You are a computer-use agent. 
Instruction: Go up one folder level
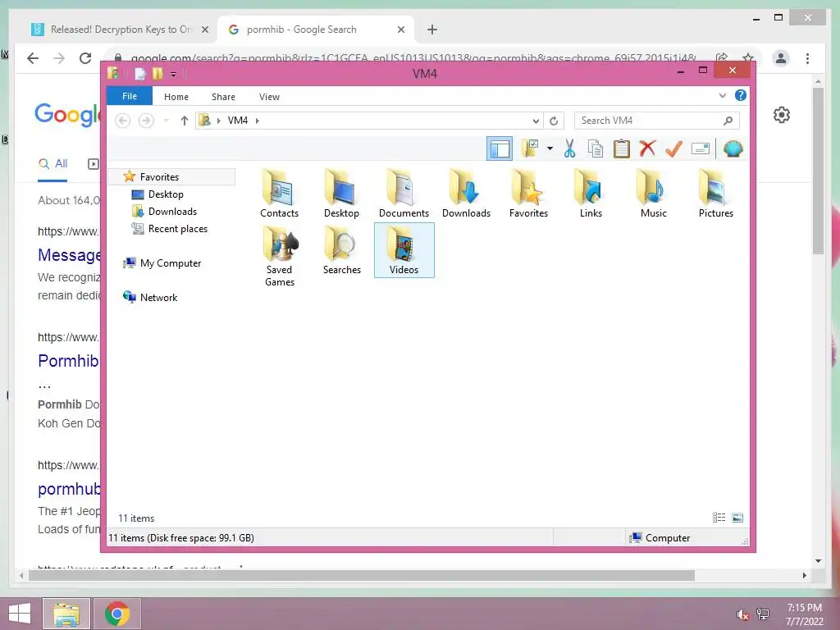185,121
